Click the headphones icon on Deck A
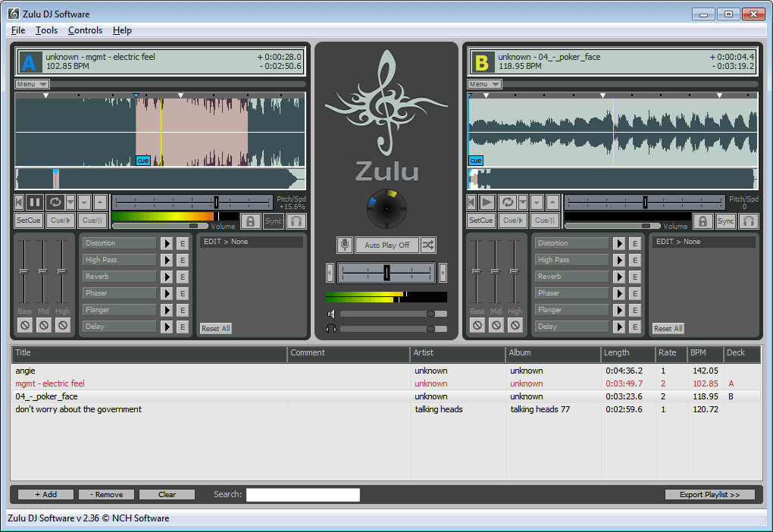The width and height of the screenshot is (773, 532). 296,221
